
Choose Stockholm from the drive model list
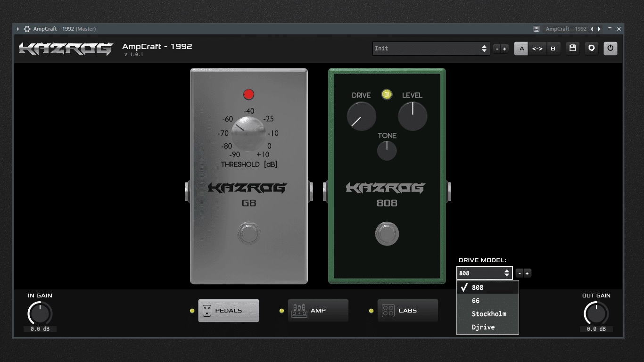[487, 314]
